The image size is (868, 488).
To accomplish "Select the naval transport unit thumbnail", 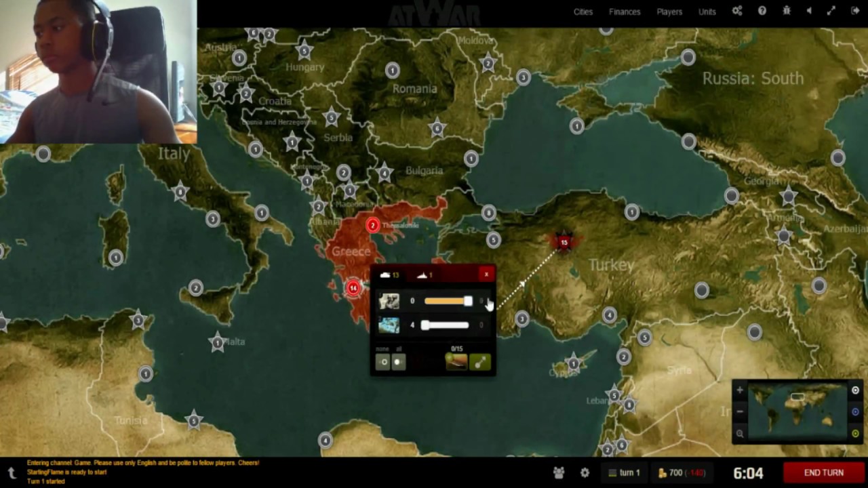I will (x=389, y=325).
